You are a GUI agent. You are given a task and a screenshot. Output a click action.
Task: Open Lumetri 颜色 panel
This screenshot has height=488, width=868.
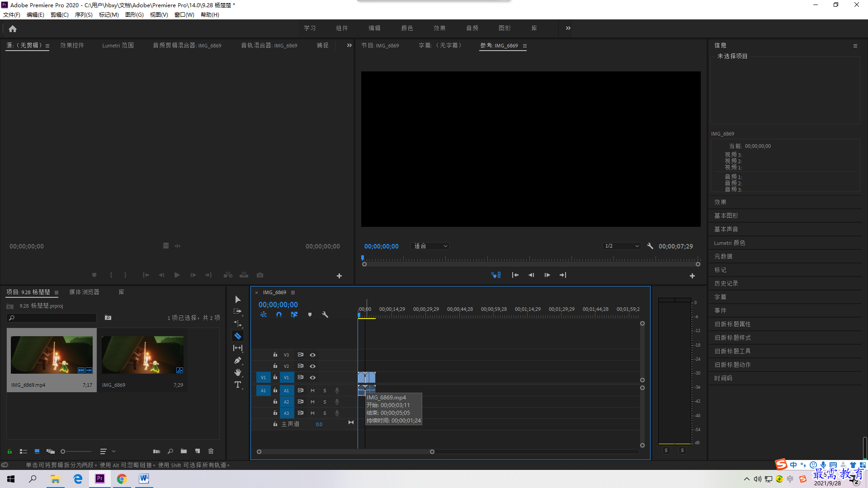(730, 243)
